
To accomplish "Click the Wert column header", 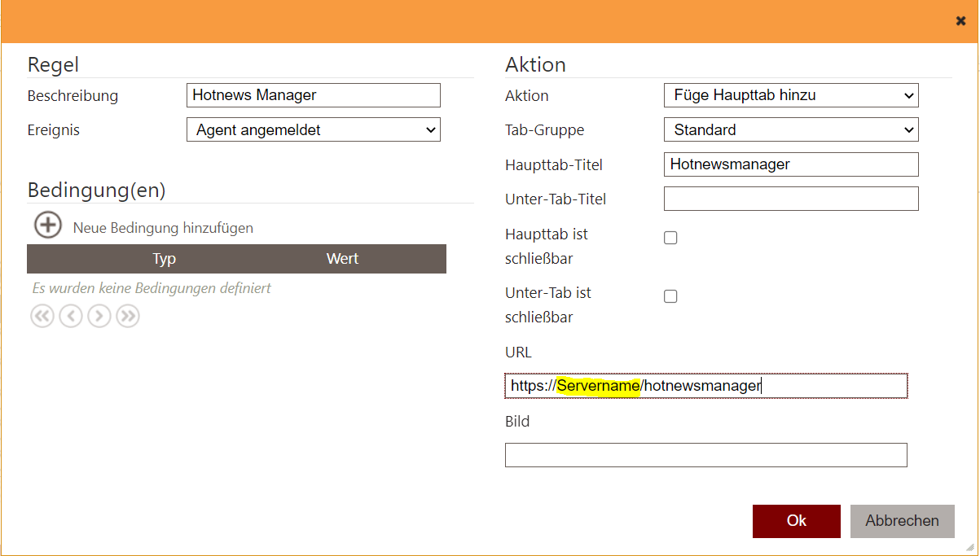I will (x=342, y=259).
